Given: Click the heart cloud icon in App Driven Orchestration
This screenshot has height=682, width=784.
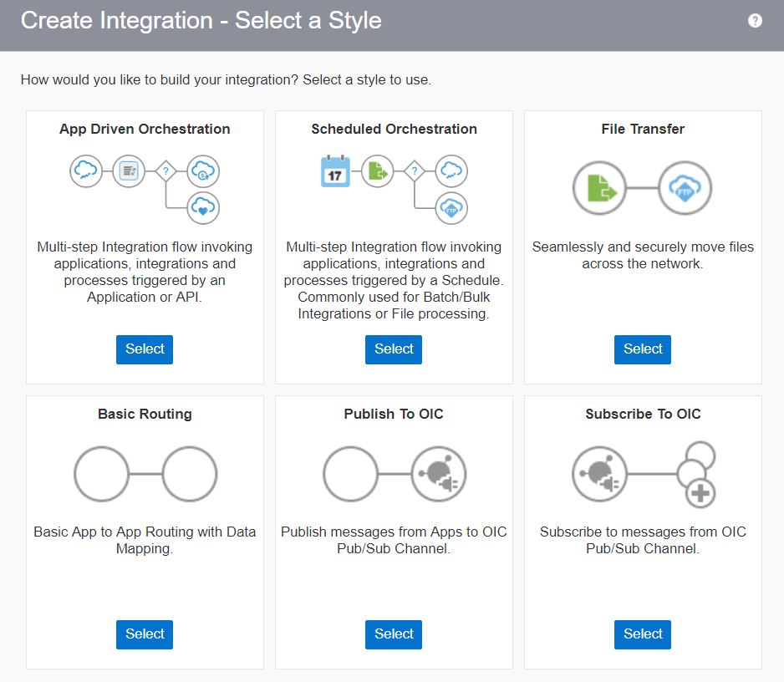Looking at the screenshot, I should [x=203, y=207].
